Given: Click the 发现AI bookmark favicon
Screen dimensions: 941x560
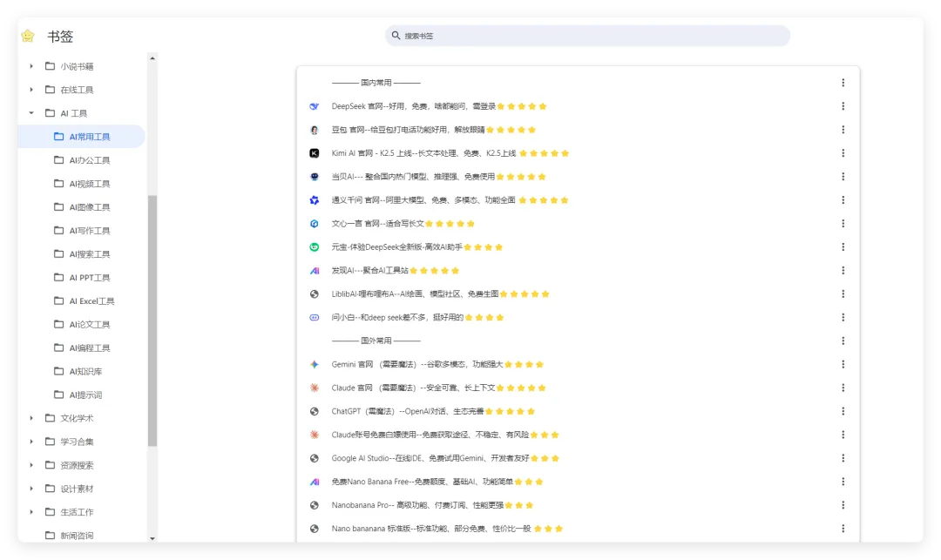Looking at the screenshot, I should (x=314, y=270).
